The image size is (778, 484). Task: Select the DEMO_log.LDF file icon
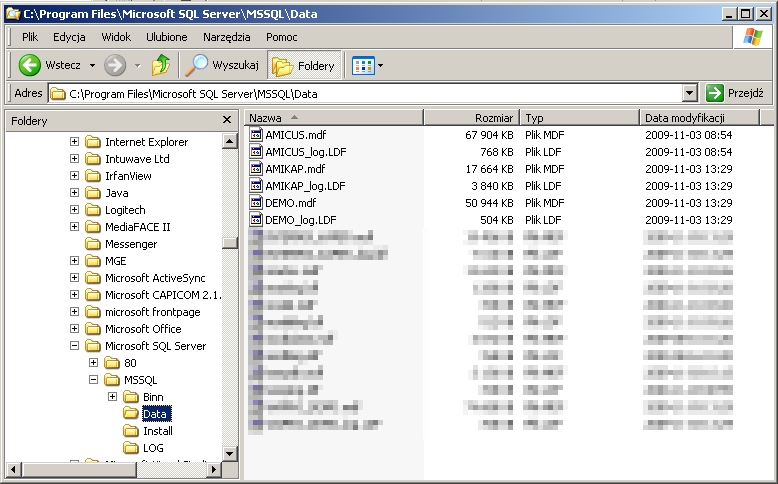pyautogui.click(x=256, y=220)
